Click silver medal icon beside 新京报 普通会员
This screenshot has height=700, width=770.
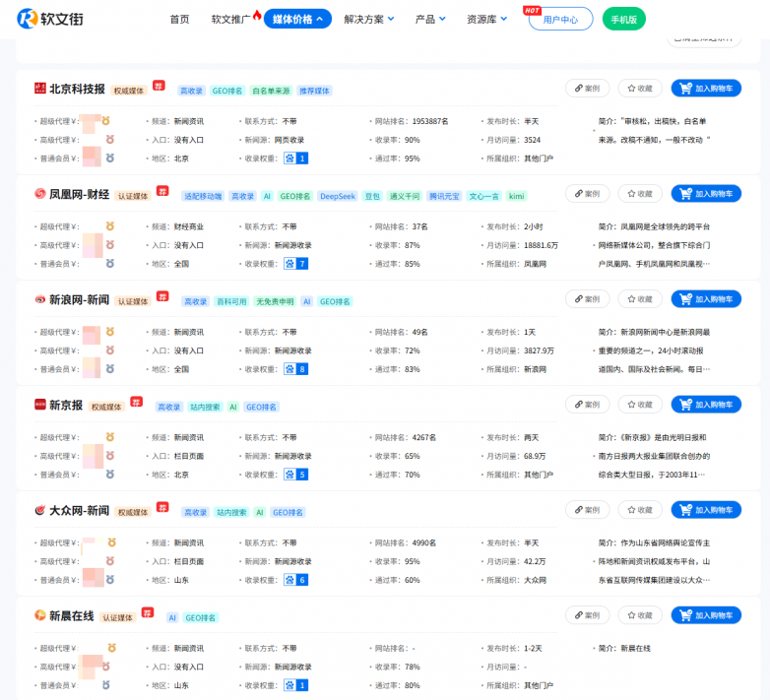pos(110,475)
